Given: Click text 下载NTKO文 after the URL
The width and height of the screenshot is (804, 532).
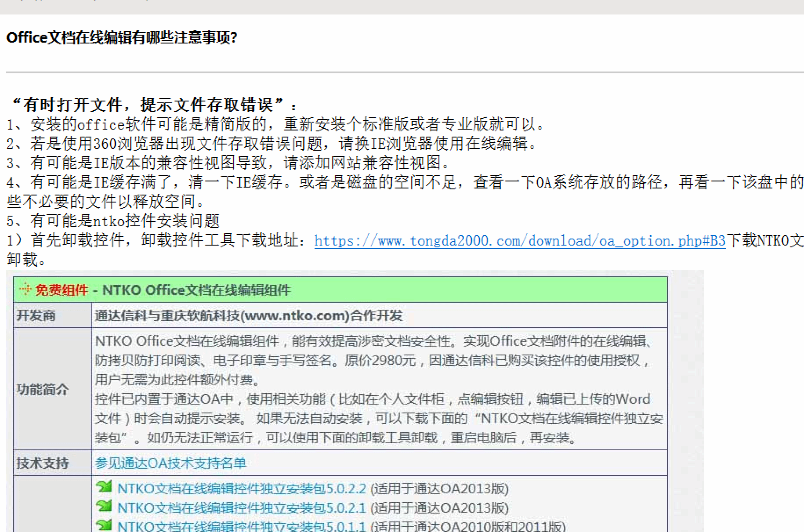Looking at the screenshot, I should click(765, 240).
